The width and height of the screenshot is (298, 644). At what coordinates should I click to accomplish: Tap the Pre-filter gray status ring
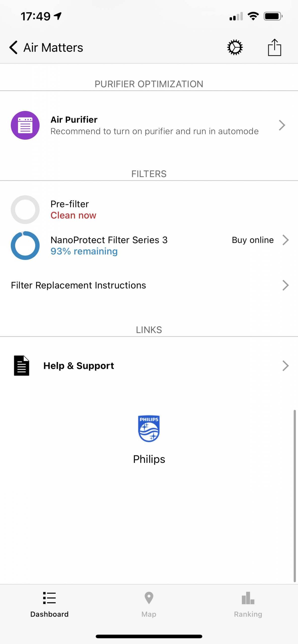(25, 210)
